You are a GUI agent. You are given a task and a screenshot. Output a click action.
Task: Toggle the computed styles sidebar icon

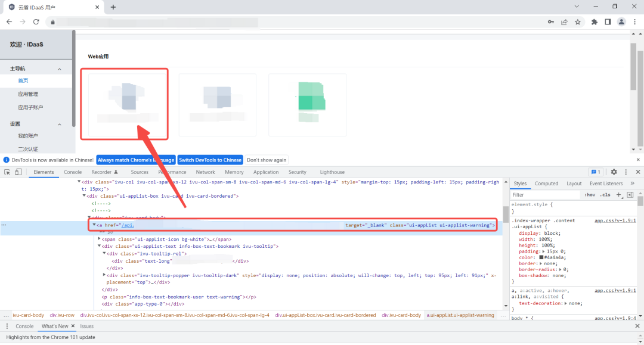(x=630, y=195)
